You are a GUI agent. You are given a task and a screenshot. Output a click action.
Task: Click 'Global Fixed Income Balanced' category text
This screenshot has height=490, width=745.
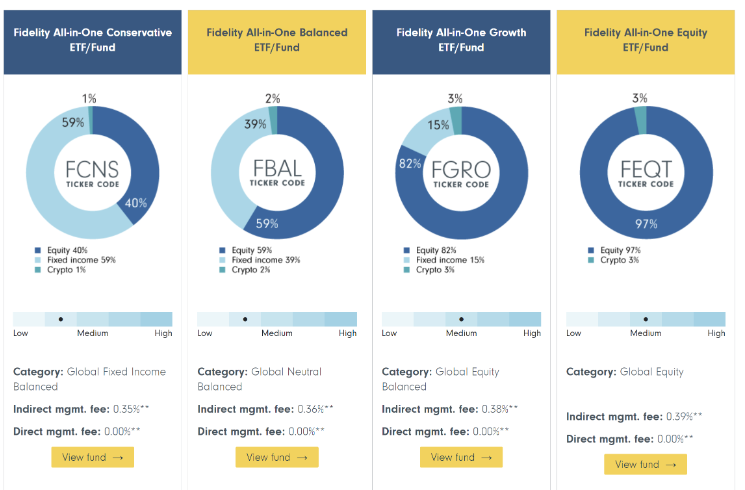click(90, 379)
